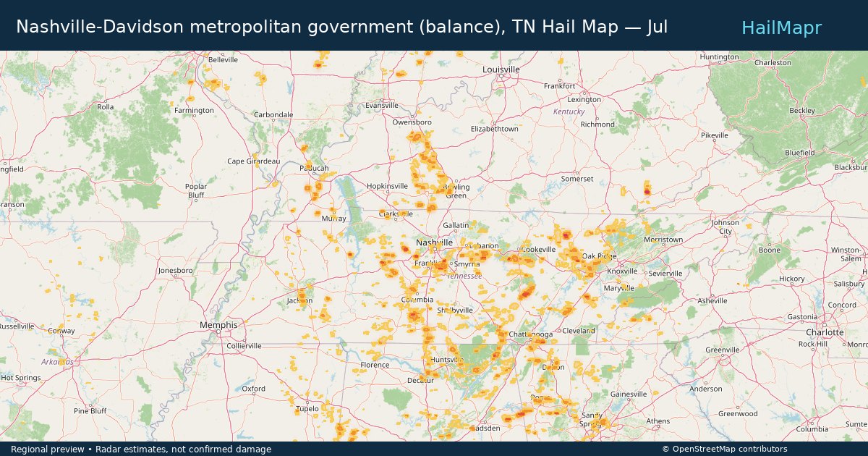The image size is (868, 456).
Task: Click the Charlotte city label
Action: click(825, 332)
